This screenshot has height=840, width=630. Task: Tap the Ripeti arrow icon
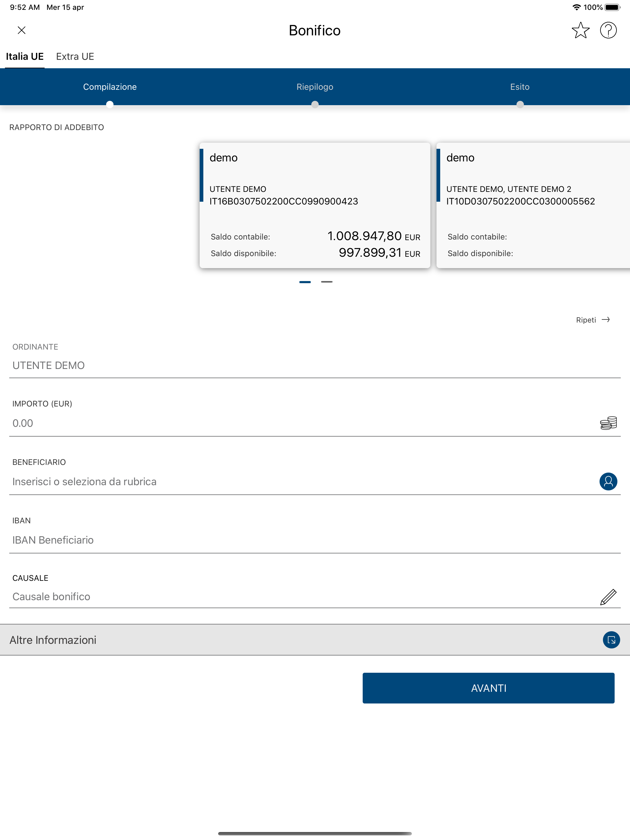606,320
